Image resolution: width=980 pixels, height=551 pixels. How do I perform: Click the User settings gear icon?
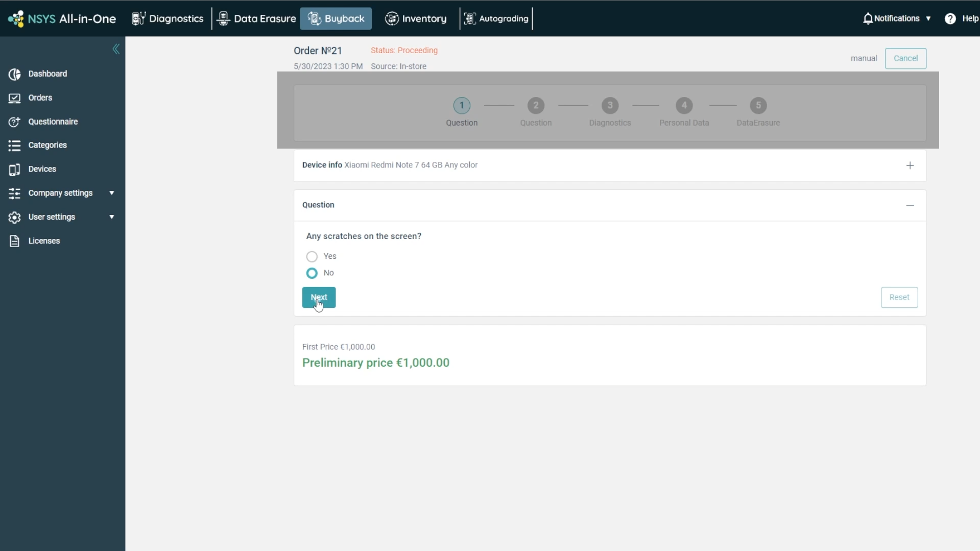(14, 218)
